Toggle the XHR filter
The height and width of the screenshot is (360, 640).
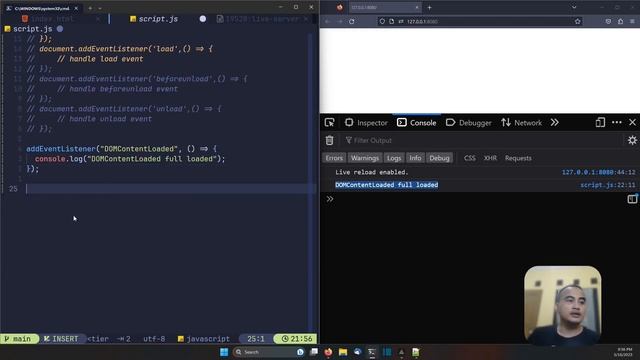tap(490, 158)
